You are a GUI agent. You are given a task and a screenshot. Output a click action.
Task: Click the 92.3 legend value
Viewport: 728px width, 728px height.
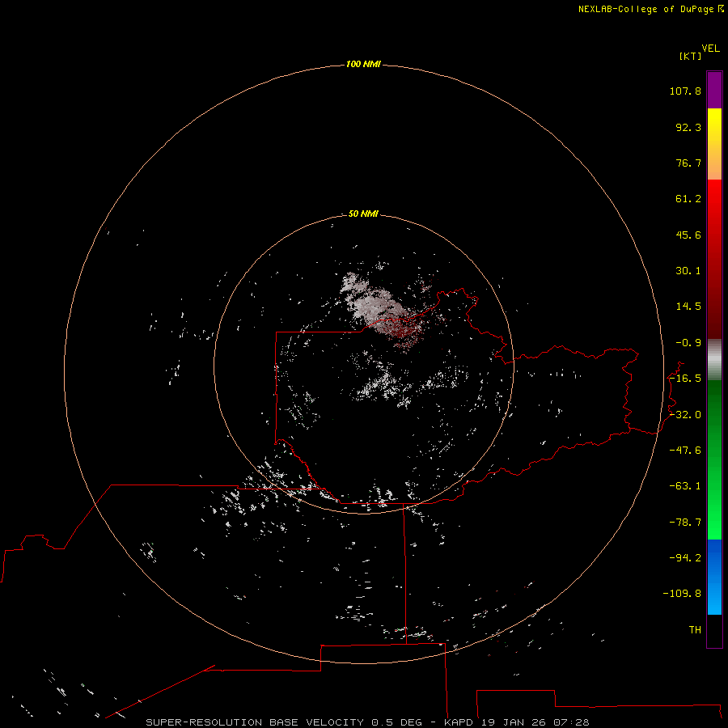(688, 127)
